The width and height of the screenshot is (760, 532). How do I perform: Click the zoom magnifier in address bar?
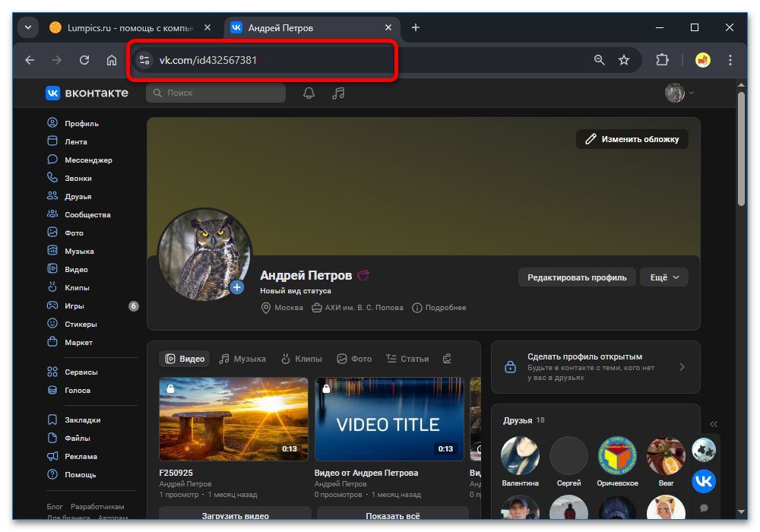tap(599, 60)
